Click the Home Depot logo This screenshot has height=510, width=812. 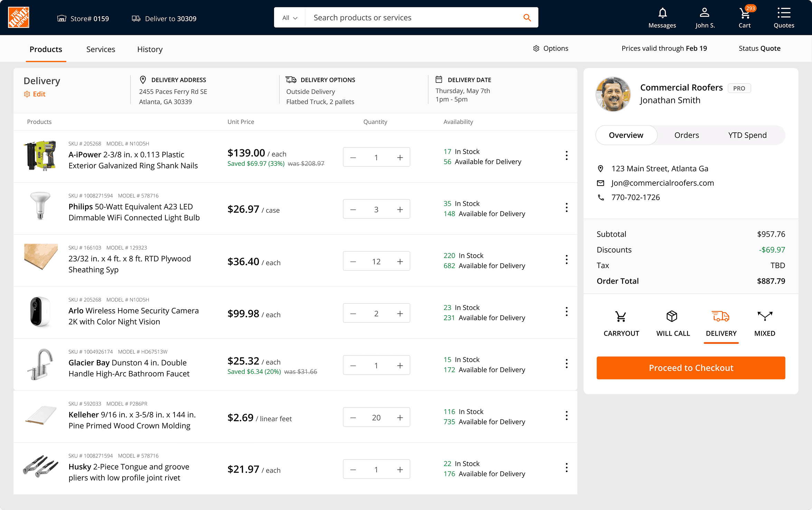(19, 17)
